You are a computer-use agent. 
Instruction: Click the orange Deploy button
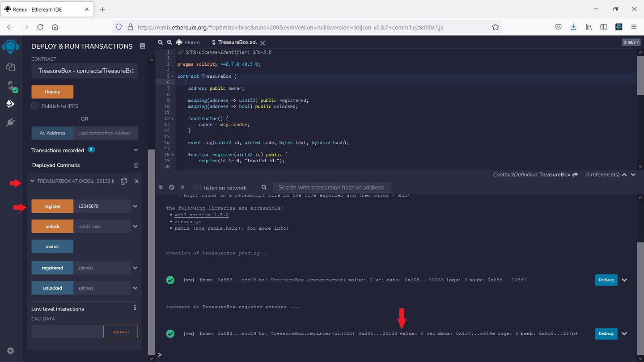pyautogui.click(x=52, y=92)
